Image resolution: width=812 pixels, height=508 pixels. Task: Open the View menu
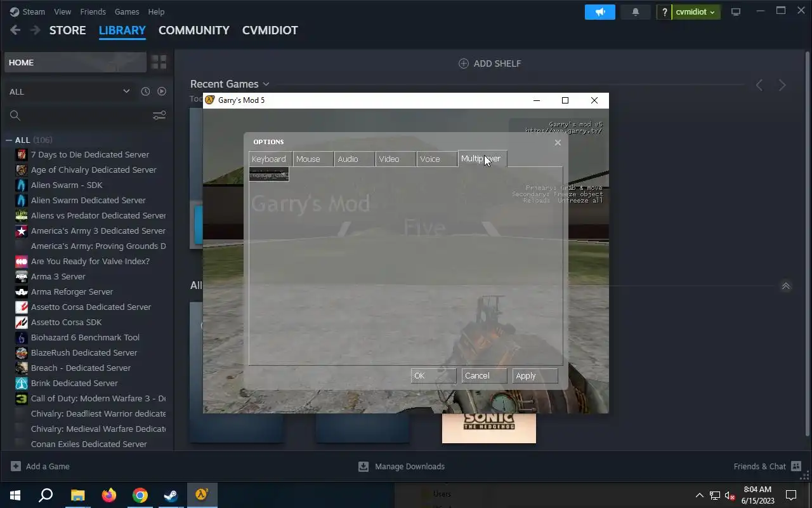pyautogui.click(x=62, y=11)
